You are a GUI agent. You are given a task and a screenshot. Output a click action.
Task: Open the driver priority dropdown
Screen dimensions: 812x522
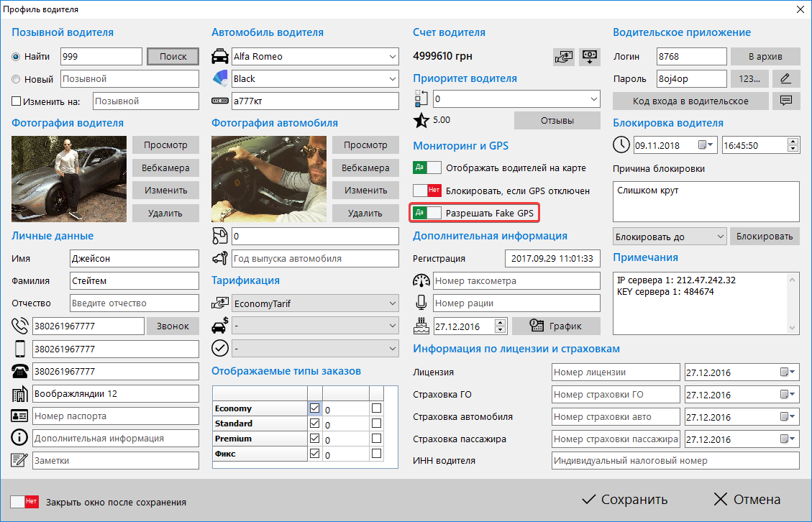pos(594,99)
